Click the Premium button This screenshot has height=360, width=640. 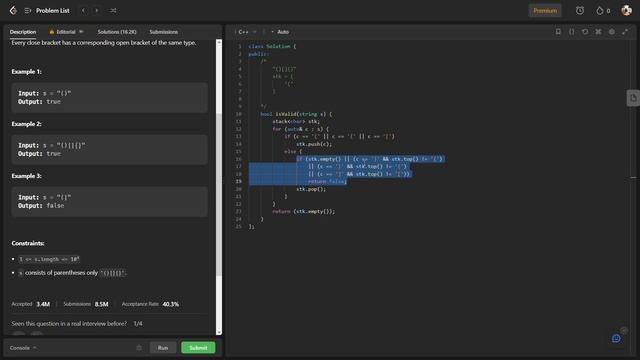coord(545,11)
